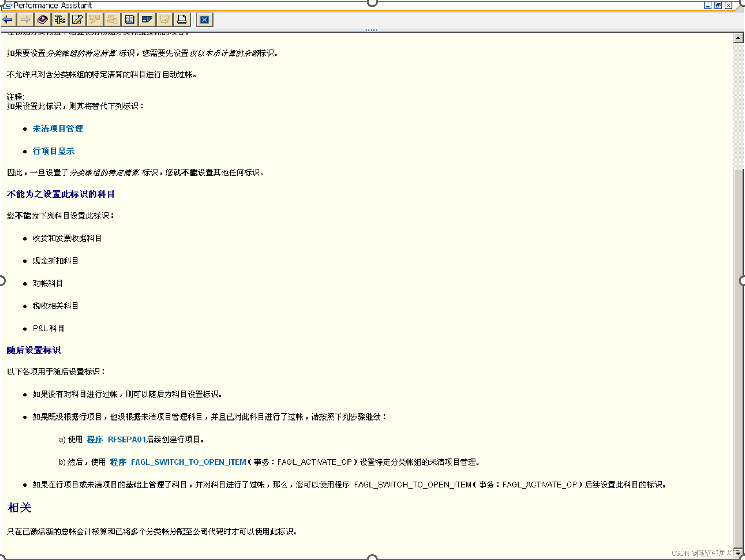This screenshot has width=745, height=560.
Task: Close help via blue X toolbar button
Action: [204, 20]
